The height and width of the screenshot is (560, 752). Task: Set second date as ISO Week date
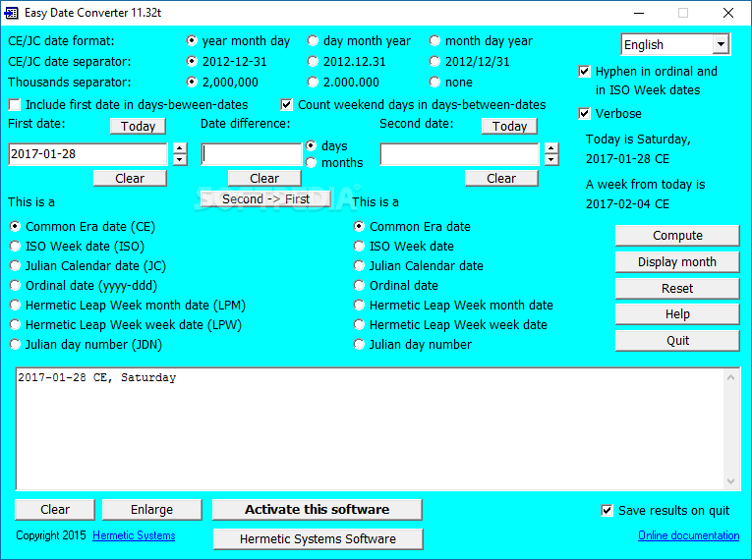(359, 247)
